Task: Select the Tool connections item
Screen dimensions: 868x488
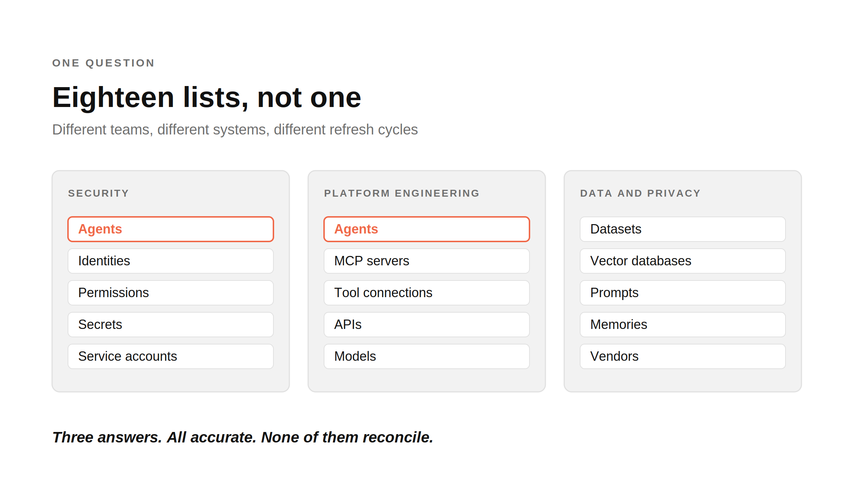Action: click(x=426, y=293)
